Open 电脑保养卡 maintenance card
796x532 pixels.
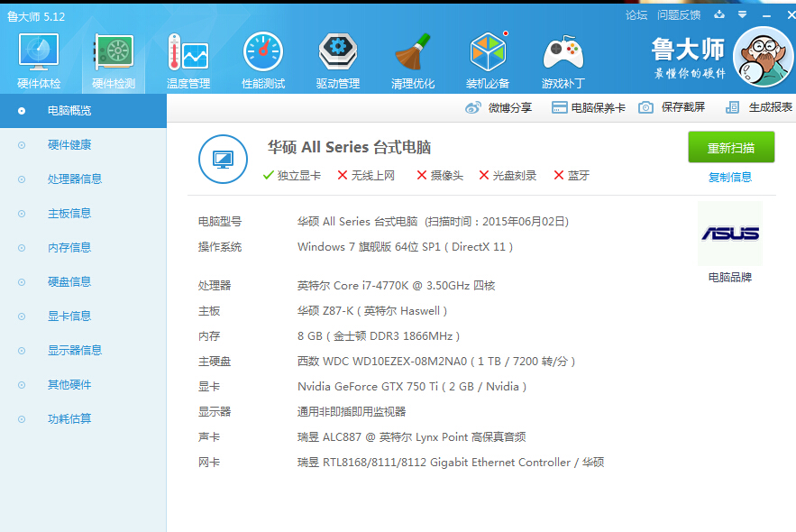pos(589,107)
